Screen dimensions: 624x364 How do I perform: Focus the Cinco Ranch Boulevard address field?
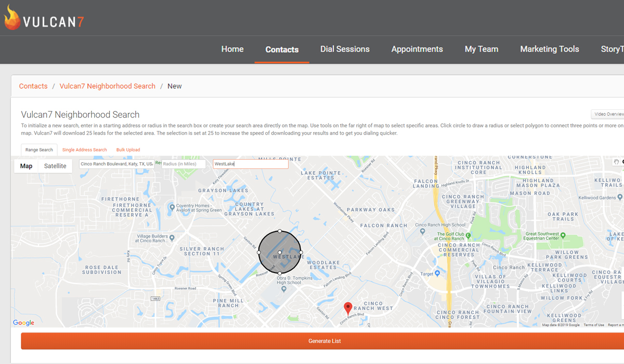click(x=116, y=164)
